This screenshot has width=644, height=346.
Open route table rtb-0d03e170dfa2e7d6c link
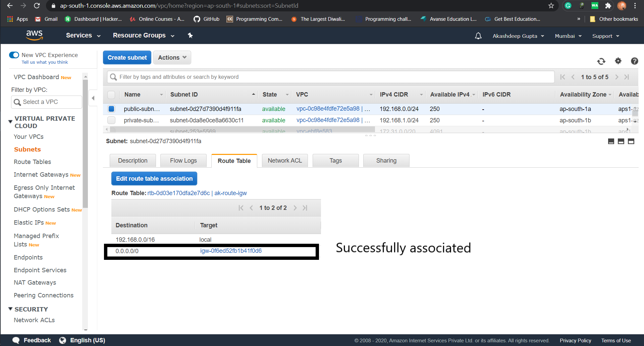point(178,193)
